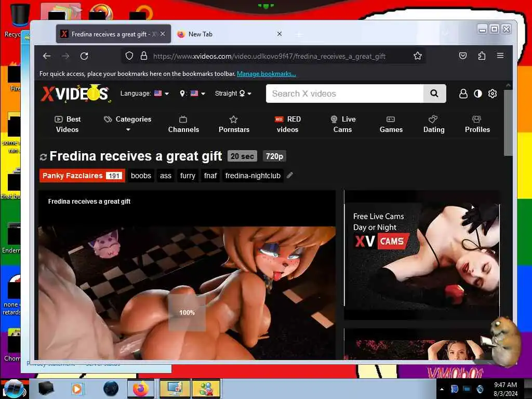Click the site logo in the header
The image size is (532, 399).
[x=76, y=93]
